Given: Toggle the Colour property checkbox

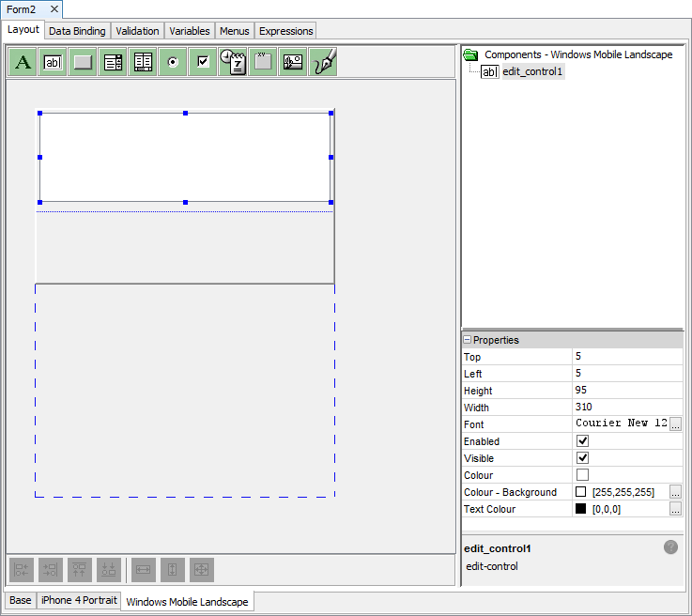Looking at the screenshot, I should [582, 475].
